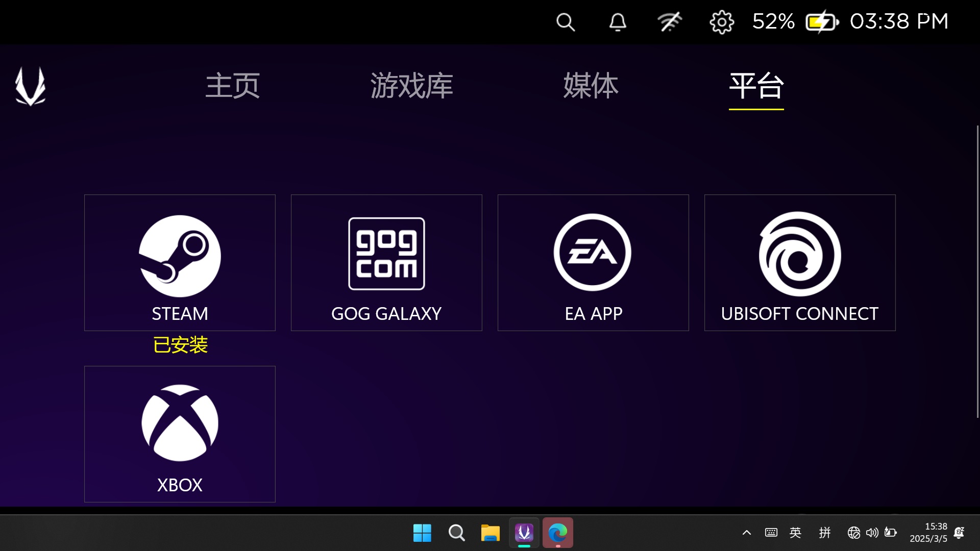Viewport: 980px width, 551px height.
Task: Open the GOG Galaxy platform tile
Action: (x=386, y=263)
